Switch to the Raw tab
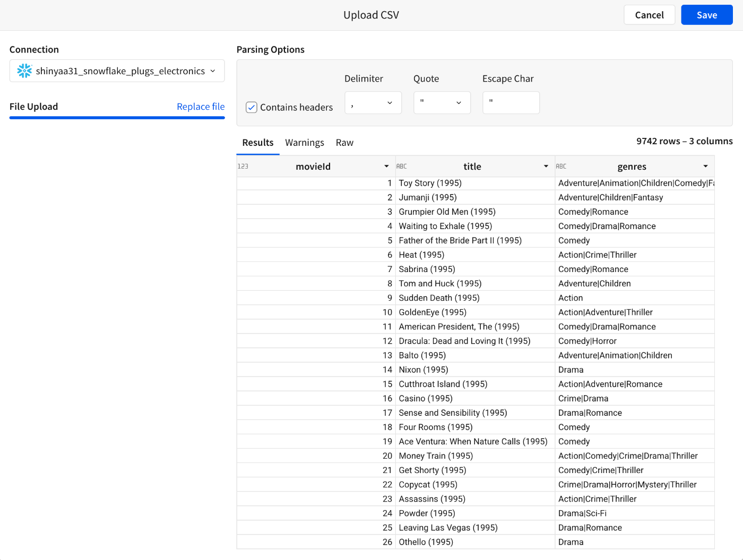The width and height of the screenshot is (743, 560). [x=344, y=143]
